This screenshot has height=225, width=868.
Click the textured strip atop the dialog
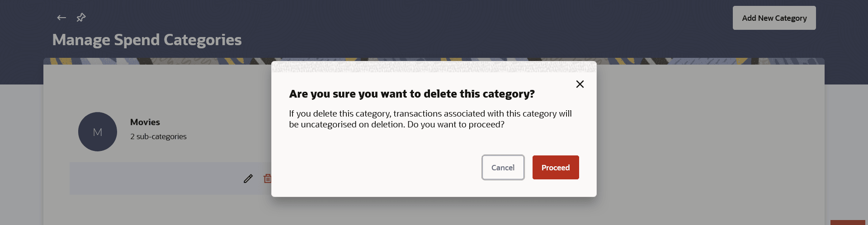tap(434, 67)
